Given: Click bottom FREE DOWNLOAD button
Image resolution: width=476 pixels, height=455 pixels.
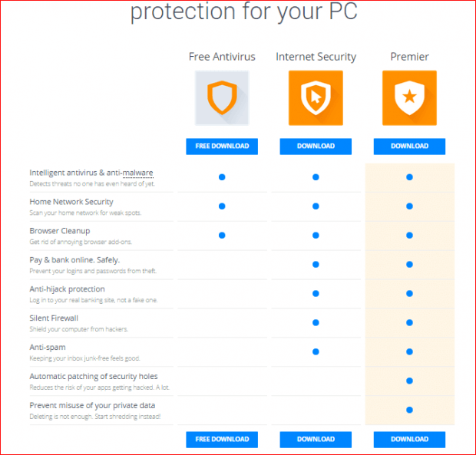Looking at the screenshot, I should pyautogui.click(x=222, y=440).
